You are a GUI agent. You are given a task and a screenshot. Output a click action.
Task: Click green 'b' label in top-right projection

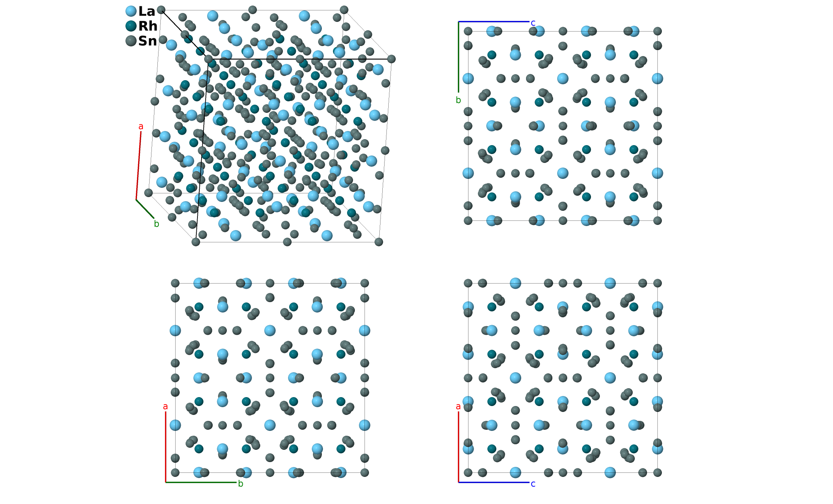pos(458,100)
